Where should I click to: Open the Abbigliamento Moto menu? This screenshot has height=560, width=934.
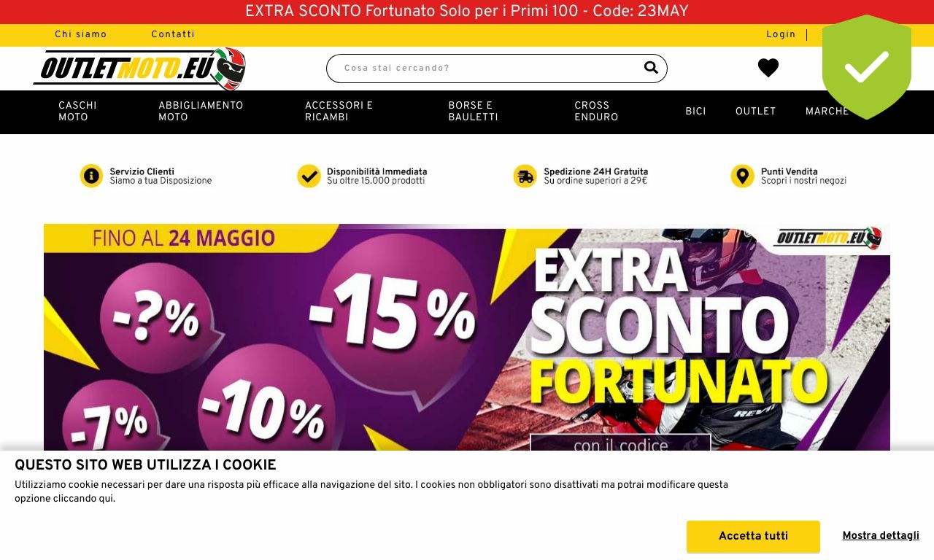click(201, 112)
